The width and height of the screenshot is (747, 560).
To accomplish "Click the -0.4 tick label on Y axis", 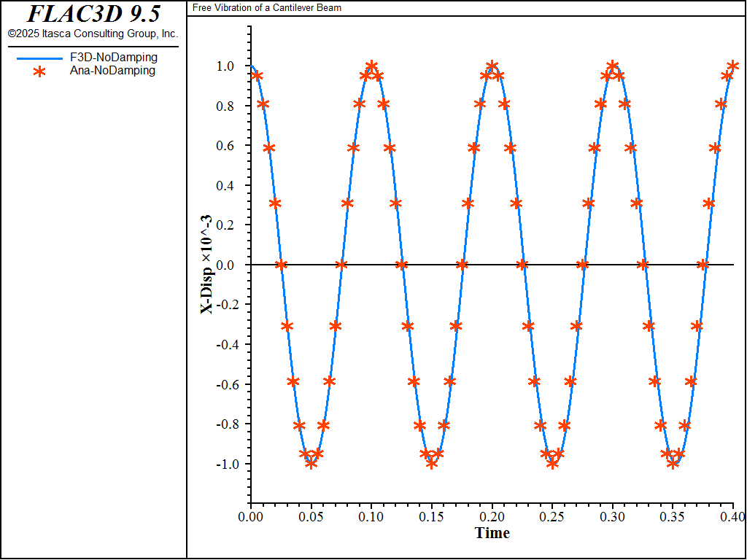I will [x=228, y=344].
